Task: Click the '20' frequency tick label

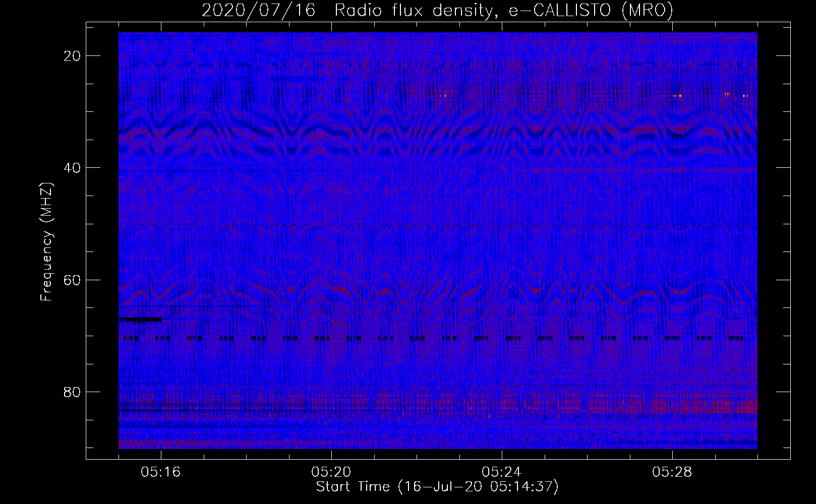Action: pos(73,55)
